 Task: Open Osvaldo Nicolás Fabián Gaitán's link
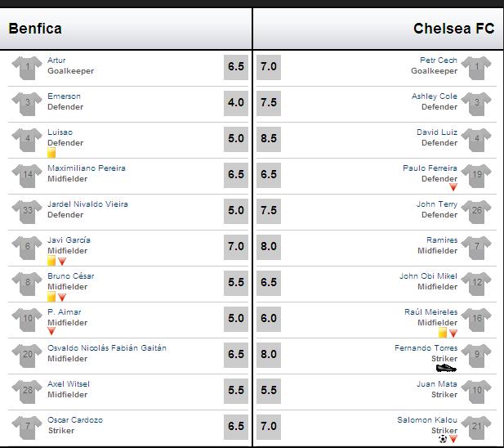click(107, 347)
